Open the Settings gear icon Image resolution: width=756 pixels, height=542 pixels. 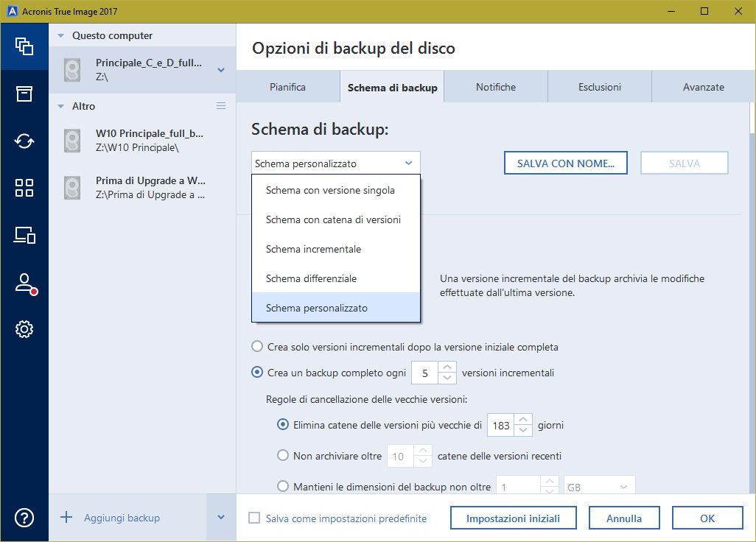coord(24,329)
